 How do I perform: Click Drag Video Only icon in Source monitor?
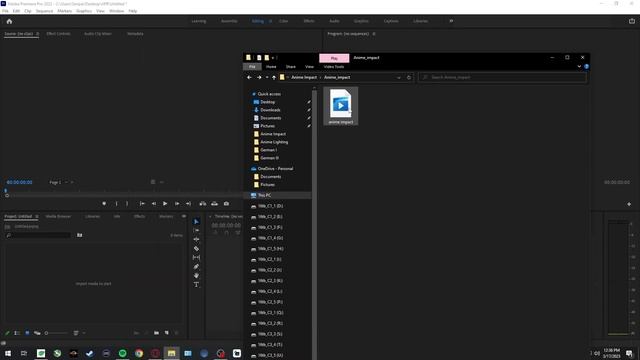click(x=153, y=182)
